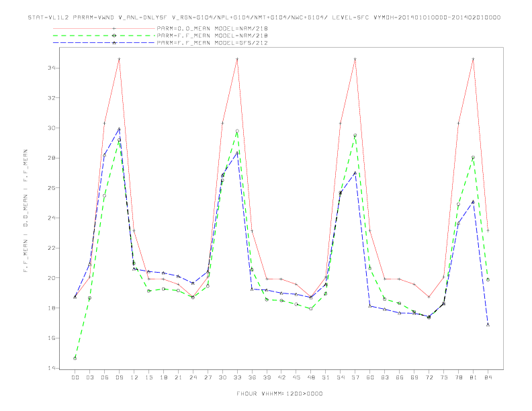Click the plus marker in the red legend line
The image size is (532, 411).
pyautogui.click(x=114, y=28)
